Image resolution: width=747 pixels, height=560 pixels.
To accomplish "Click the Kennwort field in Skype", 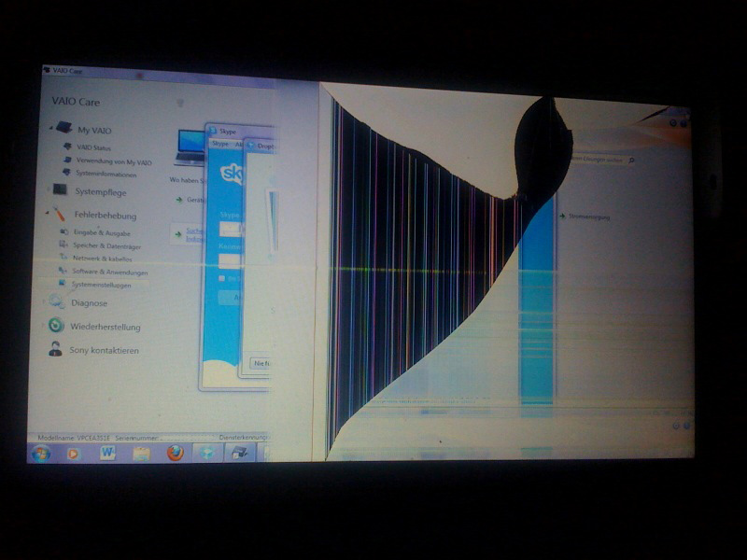I will click(230, 261).
